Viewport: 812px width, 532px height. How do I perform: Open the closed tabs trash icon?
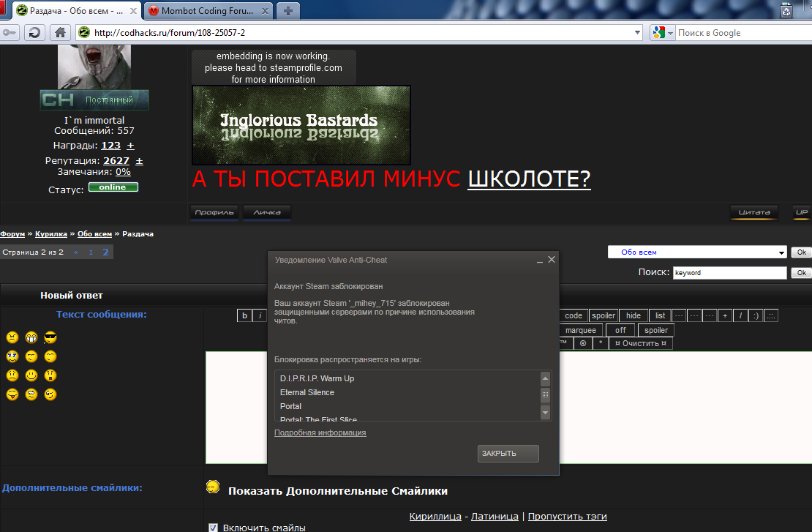point(786,10)
